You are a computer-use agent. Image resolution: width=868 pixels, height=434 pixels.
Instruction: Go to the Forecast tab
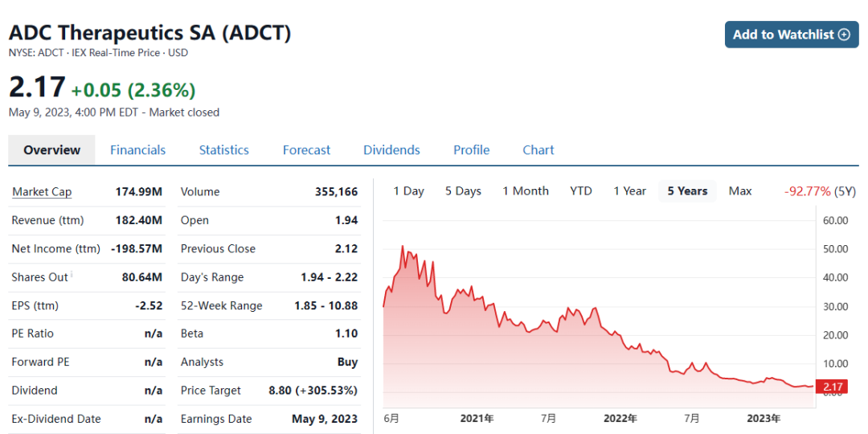[x=306, y=150]
